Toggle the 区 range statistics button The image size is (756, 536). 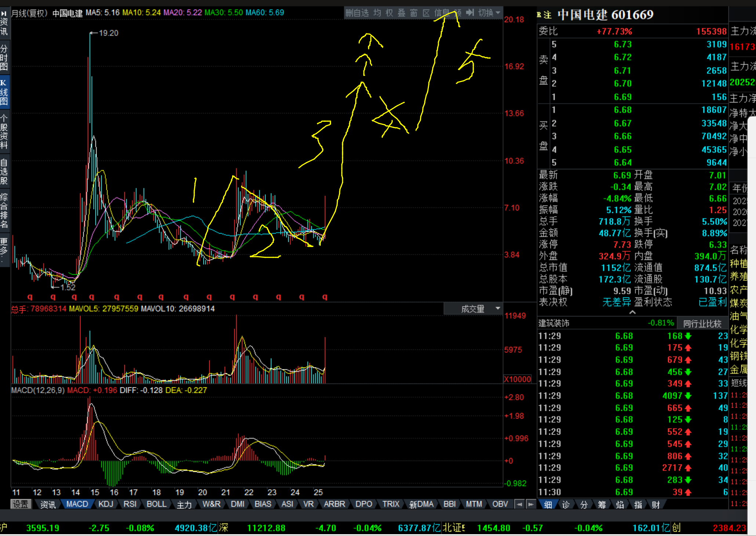426,13
